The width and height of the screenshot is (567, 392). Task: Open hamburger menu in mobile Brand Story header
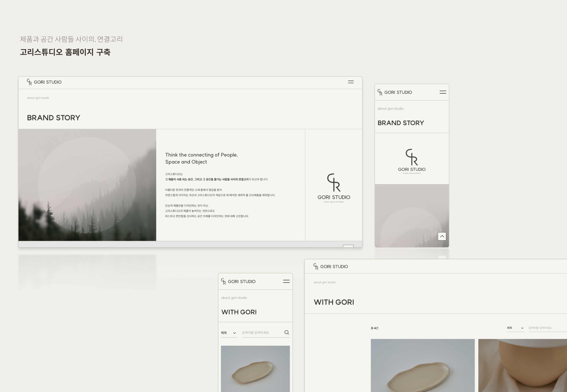[443, 92]
